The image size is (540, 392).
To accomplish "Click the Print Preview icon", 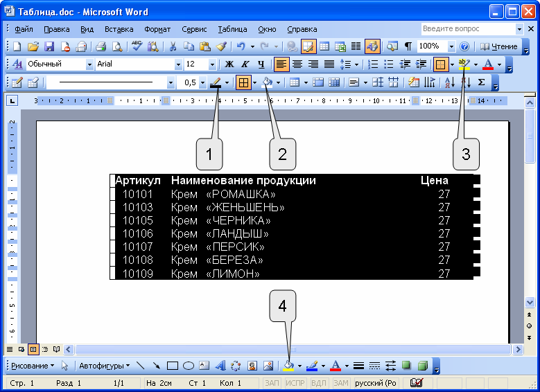I will pos(116,46).
